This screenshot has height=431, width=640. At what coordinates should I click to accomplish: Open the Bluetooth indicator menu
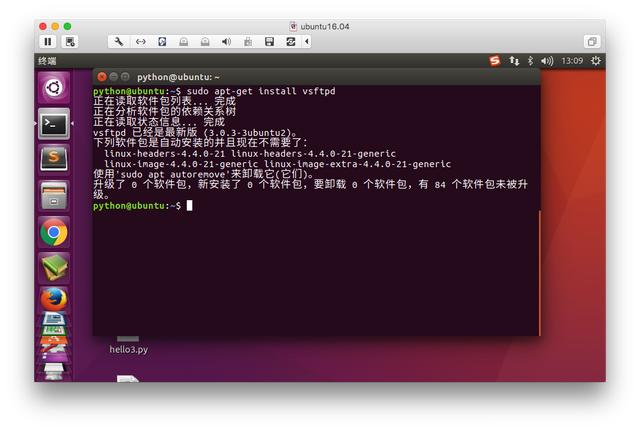(x=530, y=61)
